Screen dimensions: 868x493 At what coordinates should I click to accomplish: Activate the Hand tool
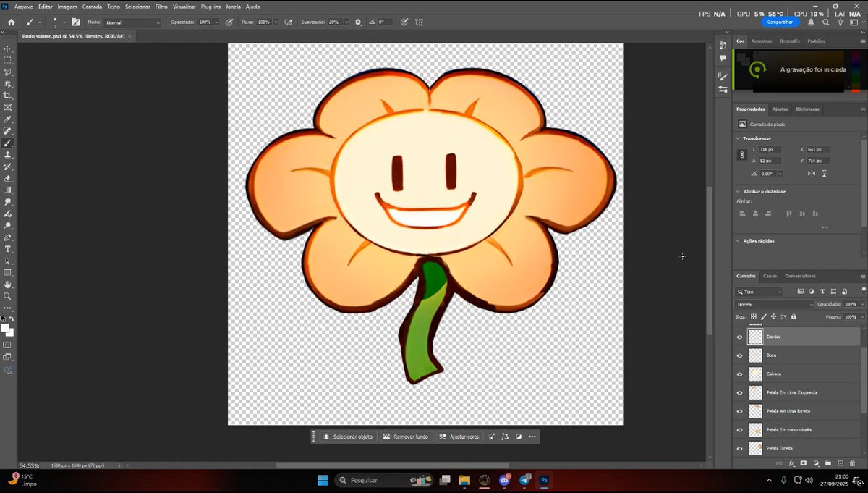(x=8, y=285)
